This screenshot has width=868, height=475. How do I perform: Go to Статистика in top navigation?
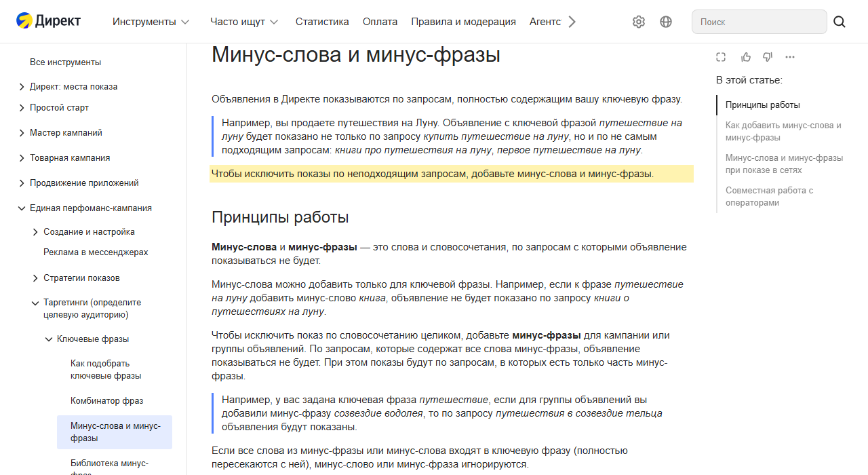pyautogui.click(x=322, y=22)
